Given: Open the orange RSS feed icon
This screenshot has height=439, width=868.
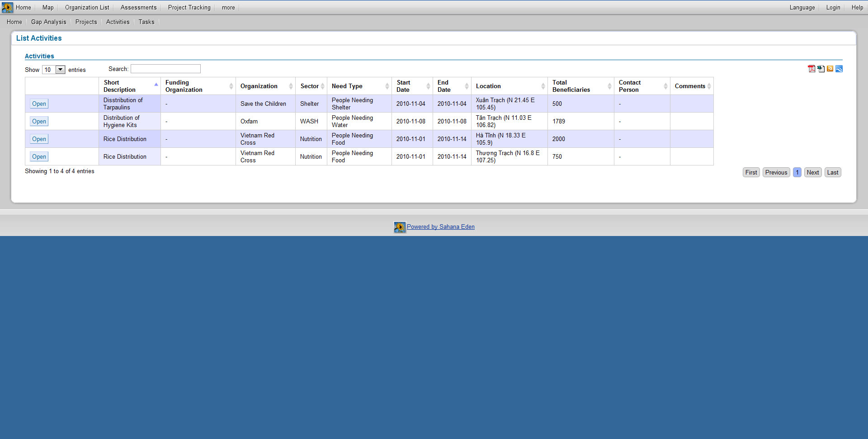Looking at the screenshot, I should 830,69.
